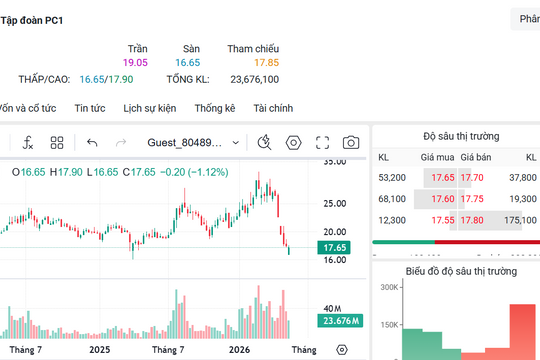Click bid volume 12,300
This screenshot has width=540, height=360.
click(392, 220)
